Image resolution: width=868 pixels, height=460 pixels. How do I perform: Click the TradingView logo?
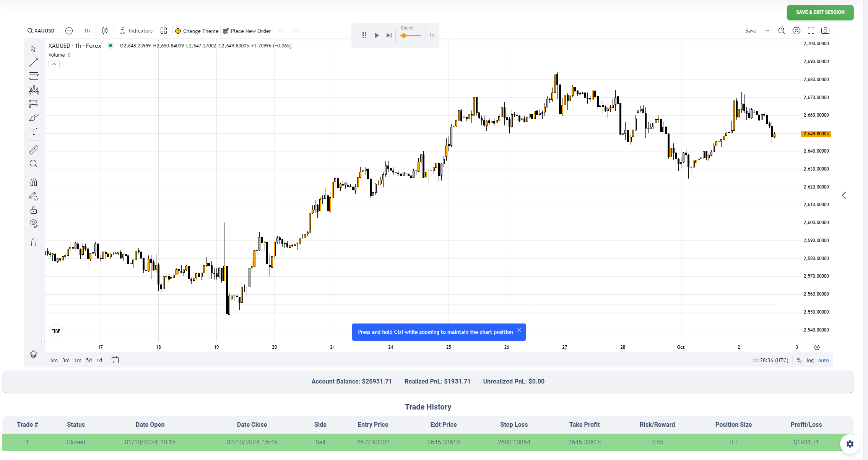tap(56, 331)
